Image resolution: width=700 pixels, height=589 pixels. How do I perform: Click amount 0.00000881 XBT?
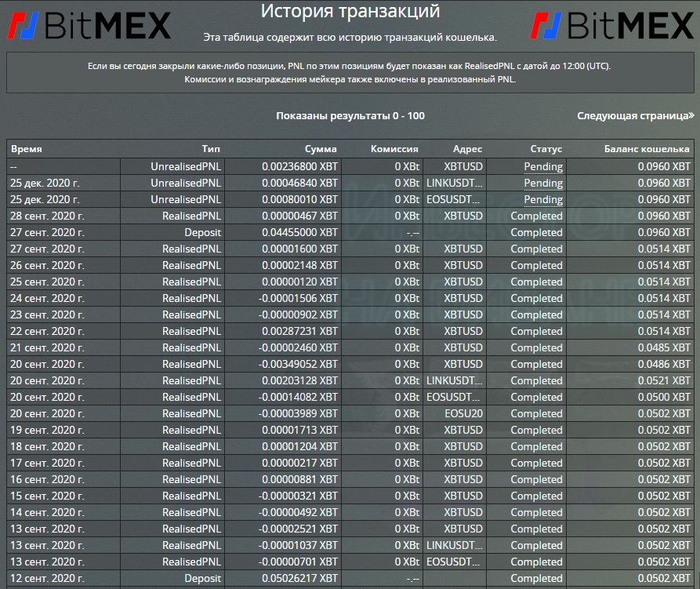(x=299, y=479)
